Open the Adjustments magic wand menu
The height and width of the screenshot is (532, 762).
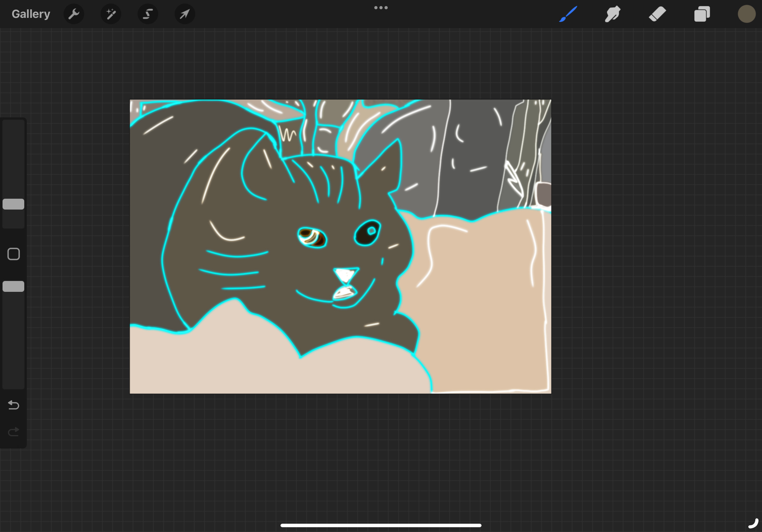point(111,14)
